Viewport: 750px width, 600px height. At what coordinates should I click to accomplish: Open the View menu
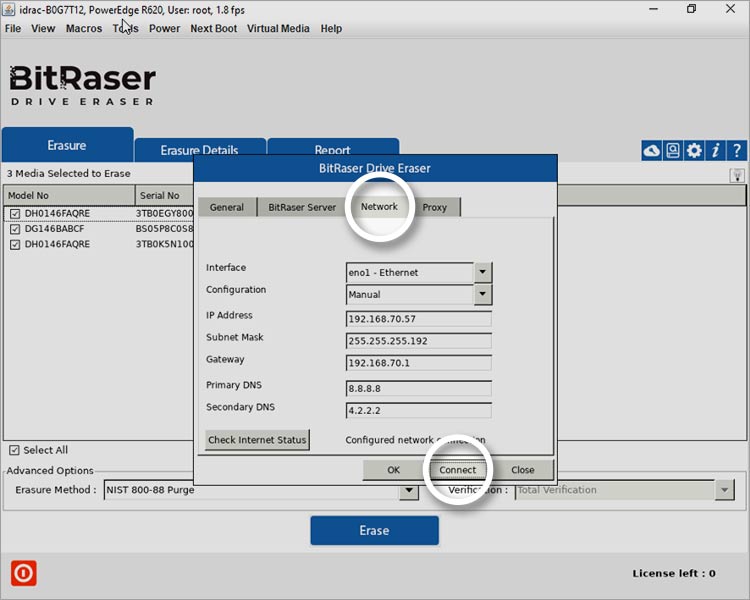43,29
